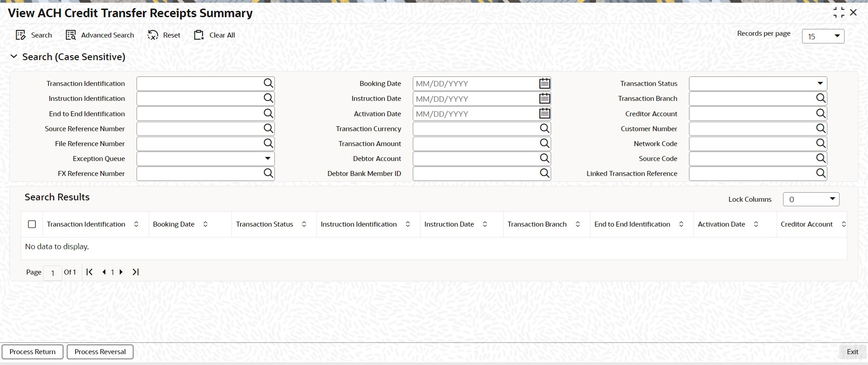Open lookup for Creditor Account field
Screen dimensions: 868x365
tap(821, 114)
